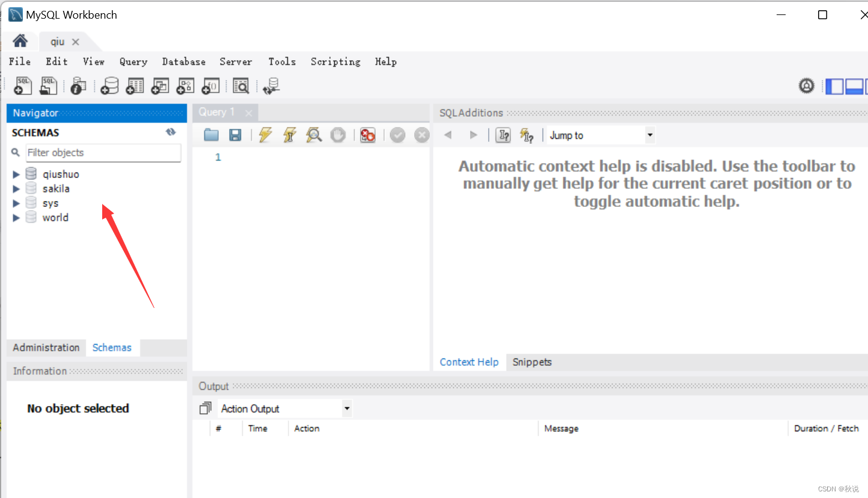The image size is (868, 498).
Task: Switch to the Administration tab
Action: pos(46,348)
